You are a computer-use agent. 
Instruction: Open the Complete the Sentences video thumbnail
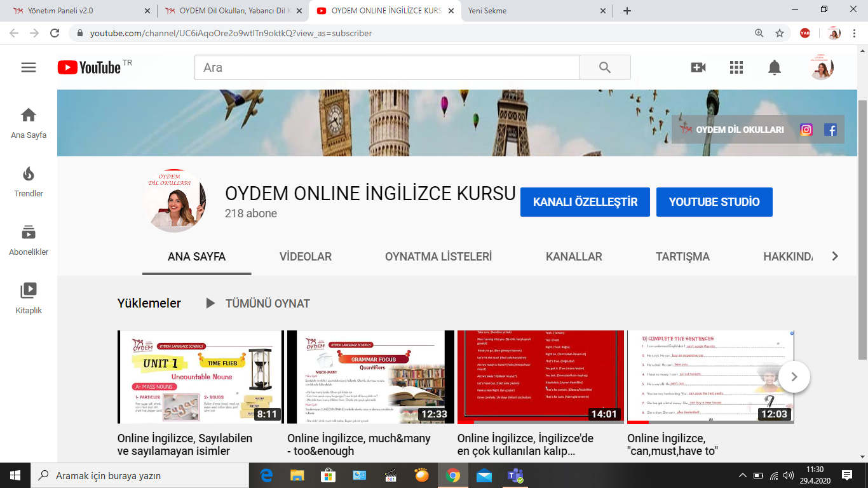[710, 377]
